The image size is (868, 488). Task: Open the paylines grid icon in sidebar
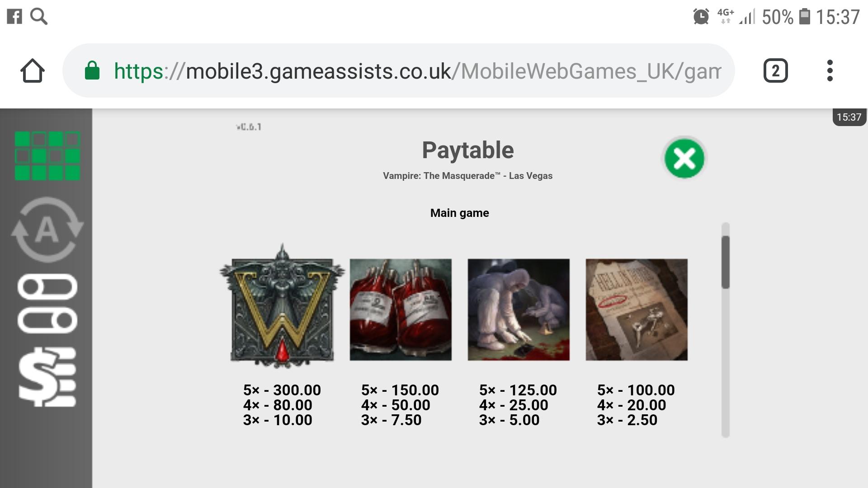point(47,156)
